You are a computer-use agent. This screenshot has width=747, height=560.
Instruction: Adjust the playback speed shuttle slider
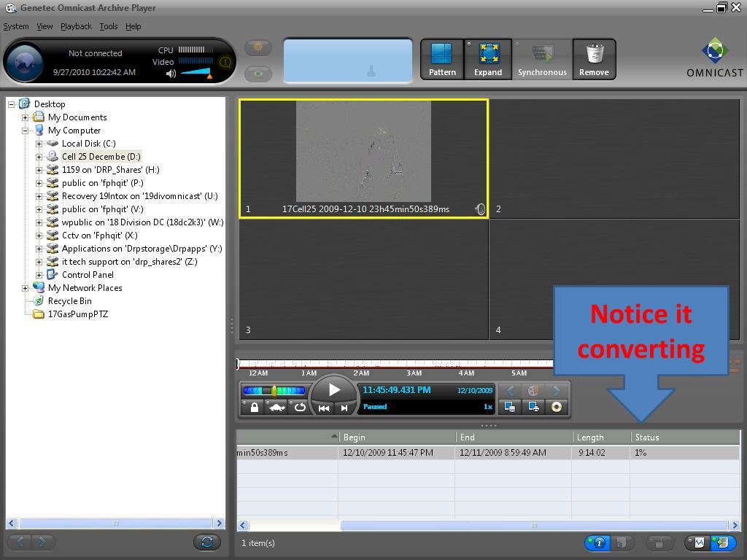(x=274, y=391)
